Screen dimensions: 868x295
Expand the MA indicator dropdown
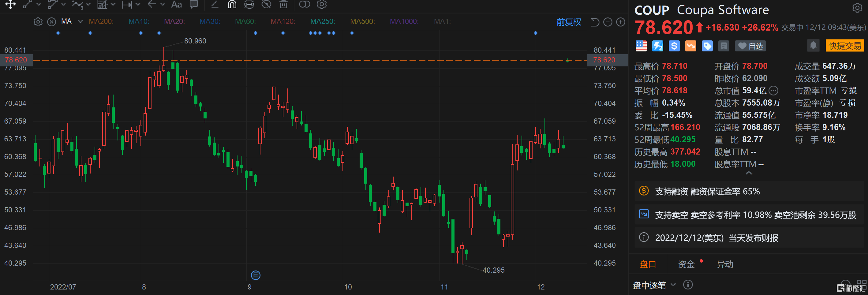click(80, 21)
